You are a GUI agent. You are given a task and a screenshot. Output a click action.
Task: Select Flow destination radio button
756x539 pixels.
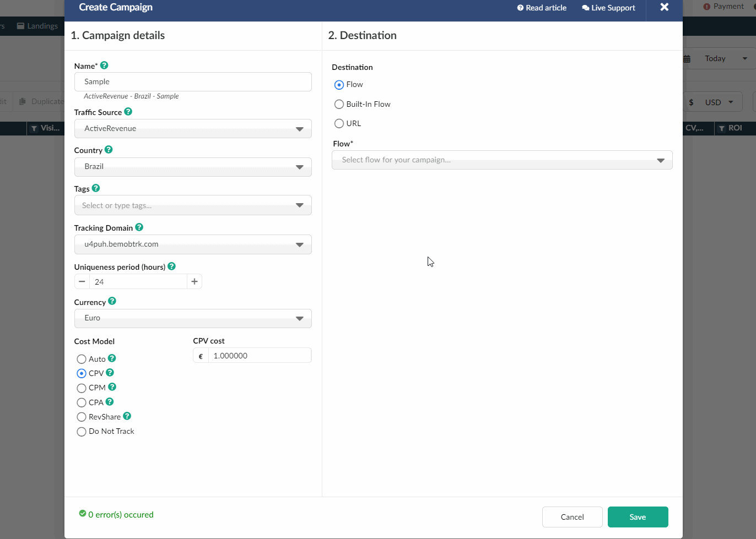click(339, 85)
